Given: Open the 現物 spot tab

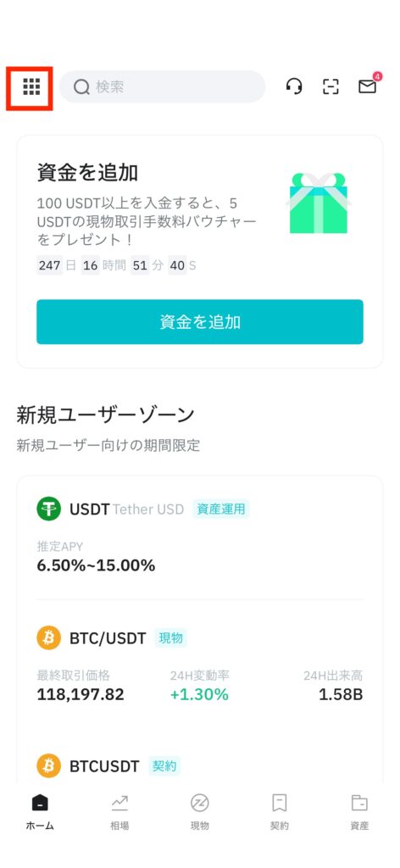Looking at the screenshot, I should click(x=200, y=812).
